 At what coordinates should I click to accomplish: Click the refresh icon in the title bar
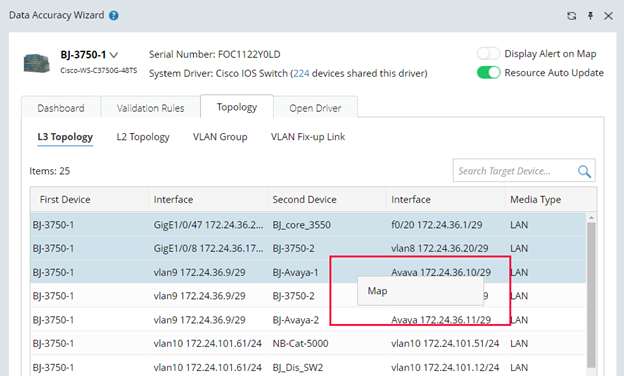(571, 16)
